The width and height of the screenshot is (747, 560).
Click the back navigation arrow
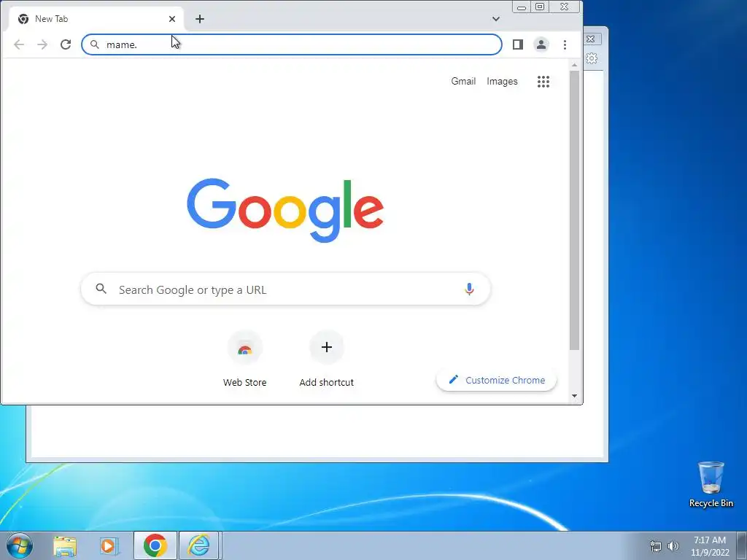(19, 44)
